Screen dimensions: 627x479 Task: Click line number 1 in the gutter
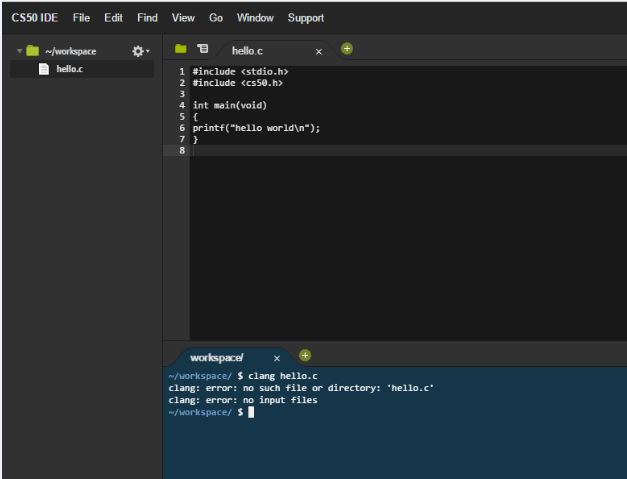[182, 72]
